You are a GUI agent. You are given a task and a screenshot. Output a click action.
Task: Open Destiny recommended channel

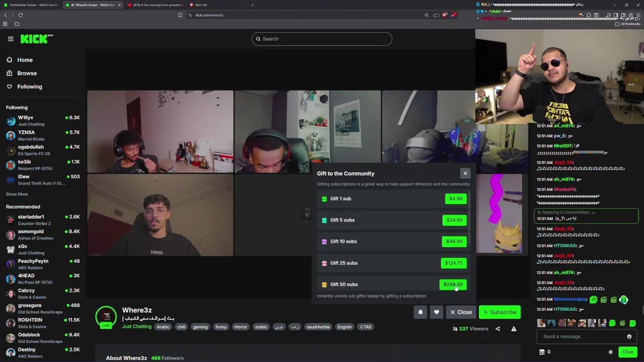click(43, 352)
